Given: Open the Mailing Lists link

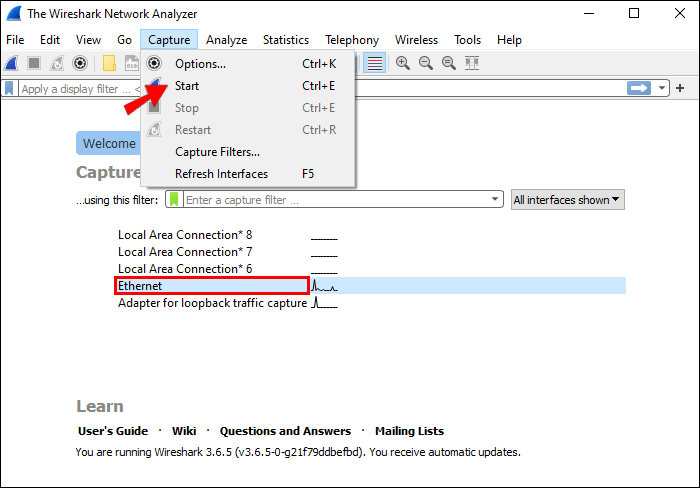Looking at the screenshot, I should [409, 431].
